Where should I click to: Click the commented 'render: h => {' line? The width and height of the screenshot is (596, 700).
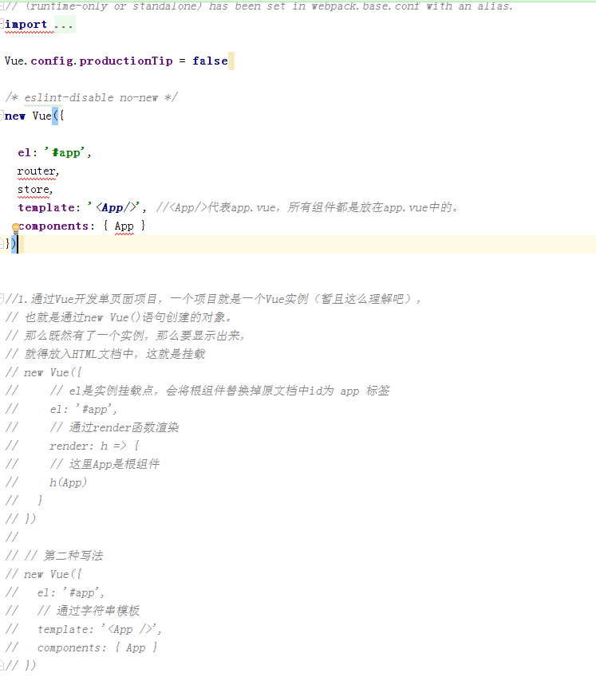coord(94,446)
